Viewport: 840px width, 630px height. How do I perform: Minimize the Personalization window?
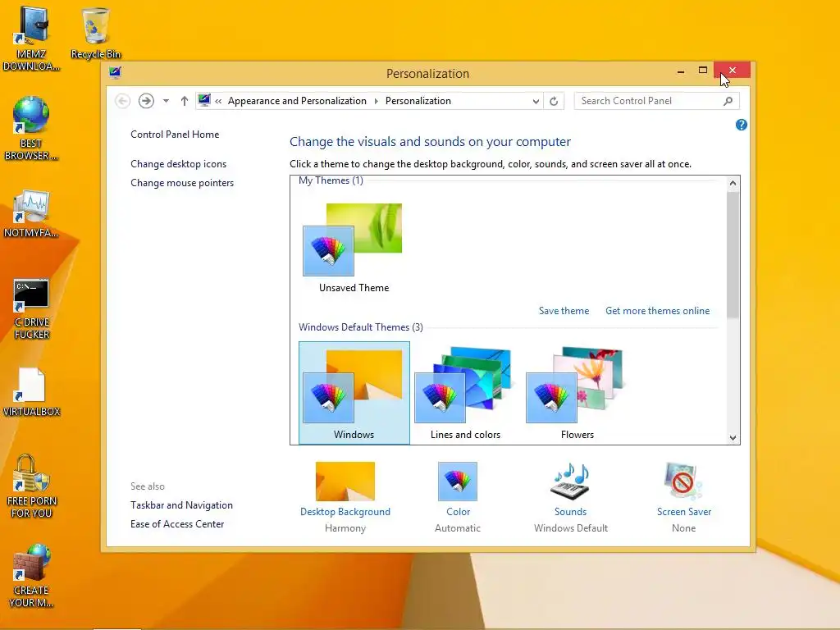click(x=680, y=71)
